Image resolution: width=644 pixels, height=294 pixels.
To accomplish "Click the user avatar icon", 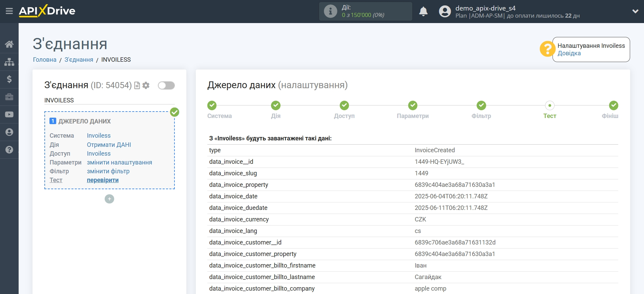I will click(x=445, y=12).
